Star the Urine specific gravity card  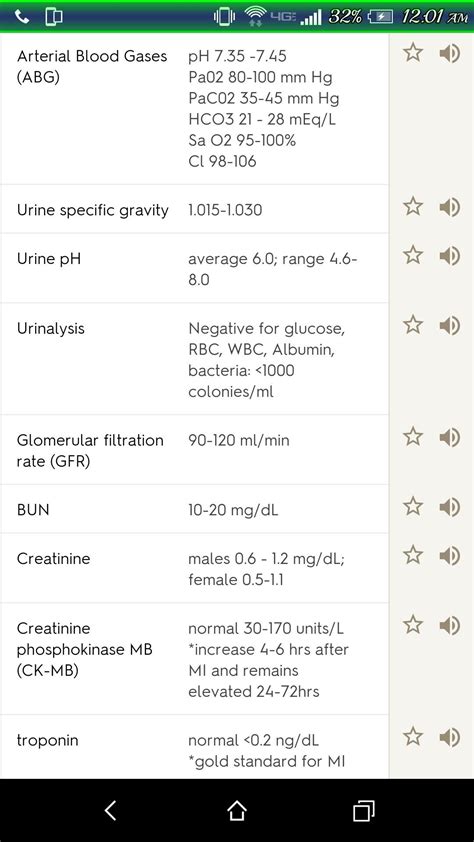[413, 206]
